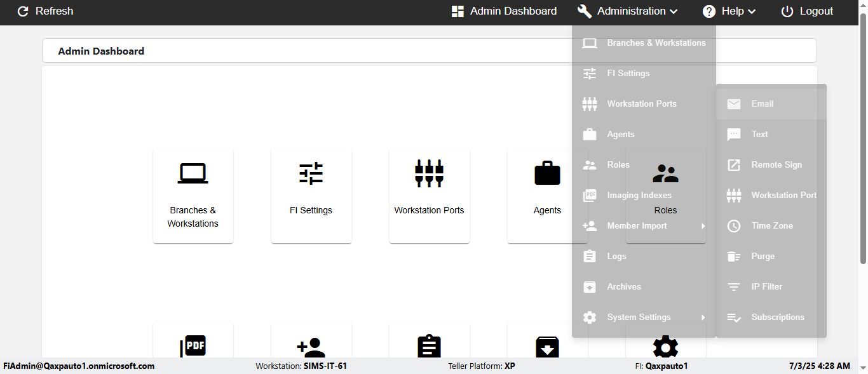Open the Administration dropdown chevron
The height and width of the screenshot is (374, 868).
[x=674, y=11]
